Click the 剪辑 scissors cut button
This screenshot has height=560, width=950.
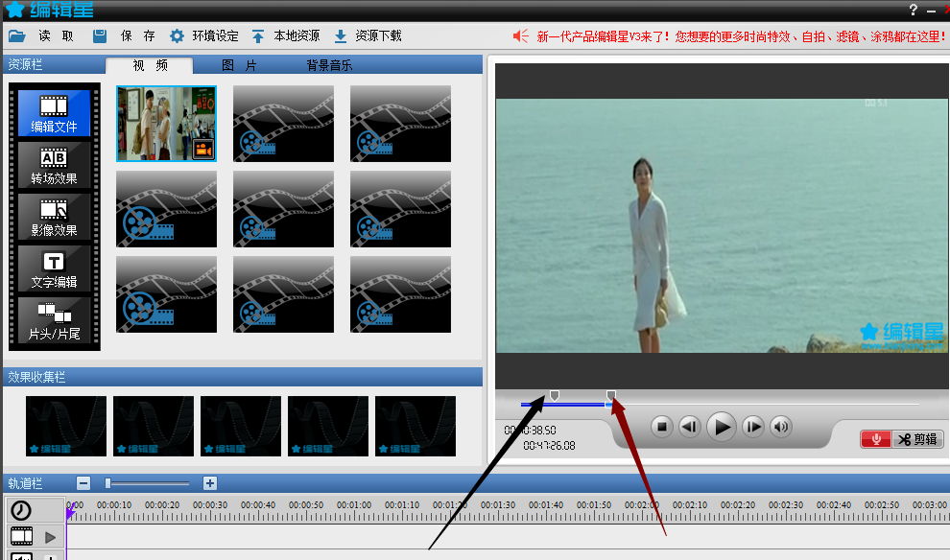pyautogui.click(x=917, y=439)
